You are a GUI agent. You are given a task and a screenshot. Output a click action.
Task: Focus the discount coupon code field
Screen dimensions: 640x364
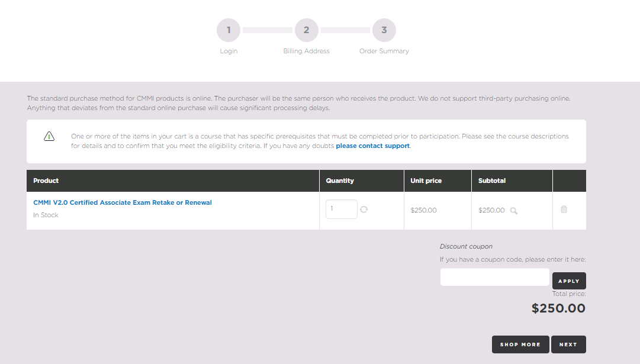pyautogui.click(x=495, y=277)
